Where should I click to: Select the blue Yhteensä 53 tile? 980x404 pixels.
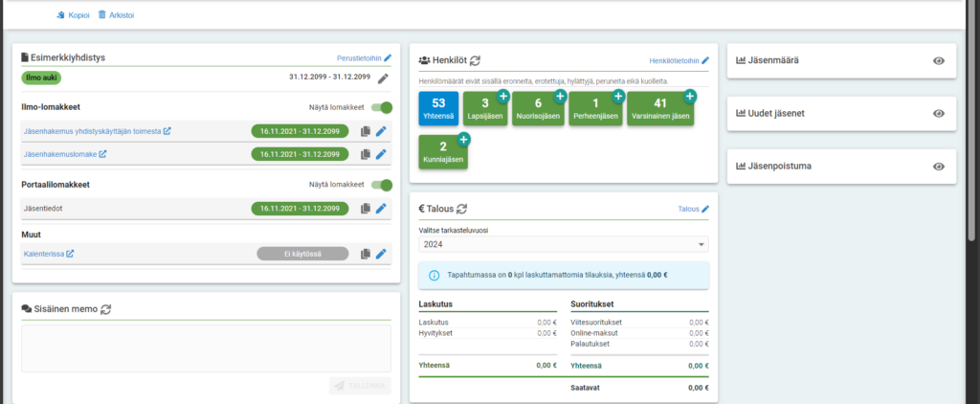(x=438, y=109)
